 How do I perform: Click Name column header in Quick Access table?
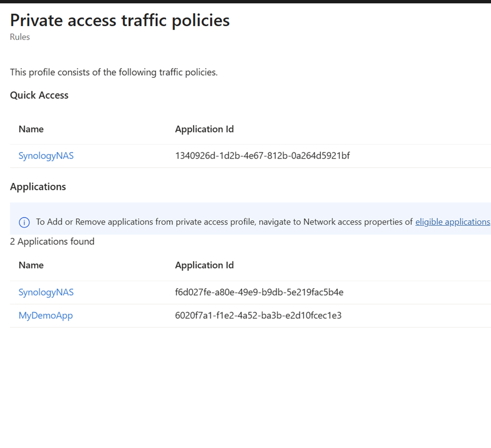[31, 129]
